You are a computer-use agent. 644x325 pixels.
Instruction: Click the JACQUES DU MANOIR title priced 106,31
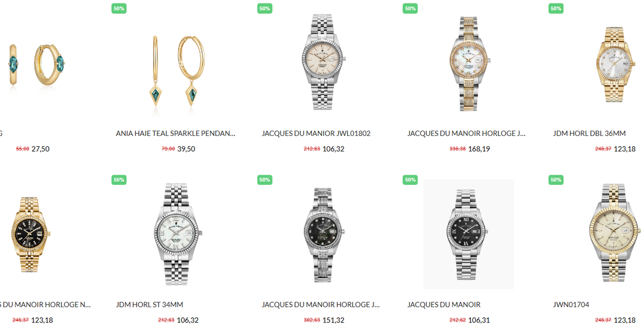point(444,305)
